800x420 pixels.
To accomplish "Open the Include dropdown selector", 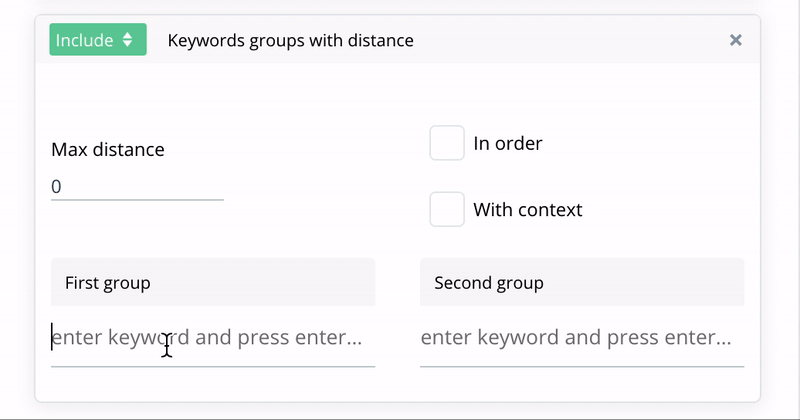I will point(97,40).
